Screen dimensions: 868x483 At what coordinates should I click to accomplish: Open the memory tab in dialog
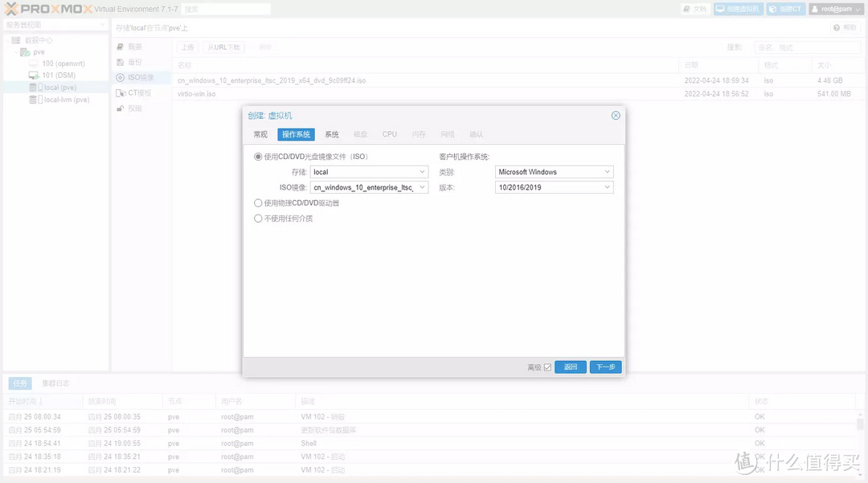[419, 134]
